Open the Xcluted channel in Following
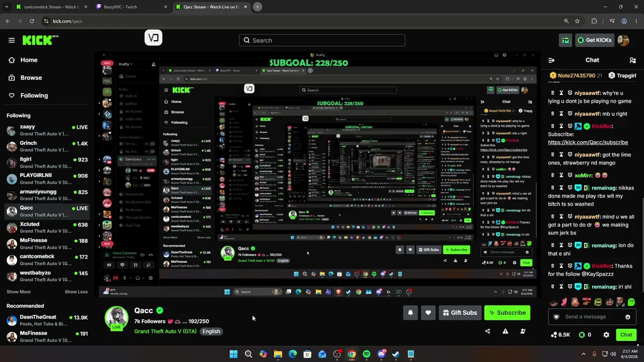The height and width of the screenshot is (362, 644). pos(48,228)
